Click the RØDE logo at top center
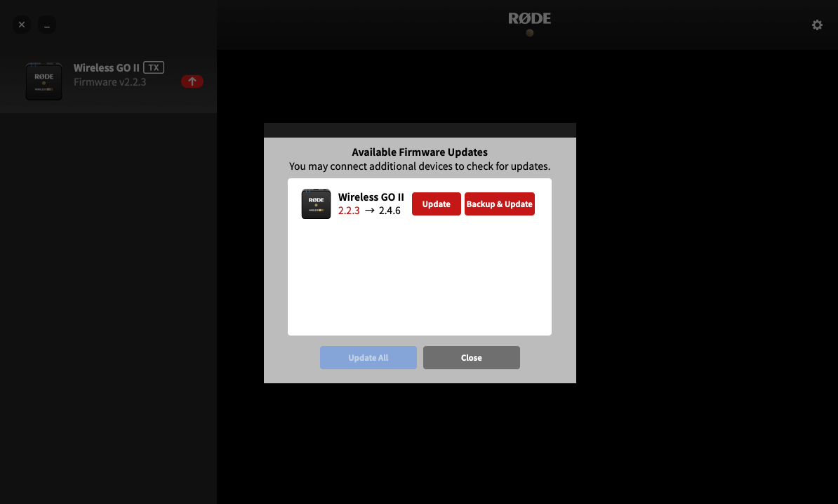The height and width of the screenshot is (504, 838). point(528,18)
